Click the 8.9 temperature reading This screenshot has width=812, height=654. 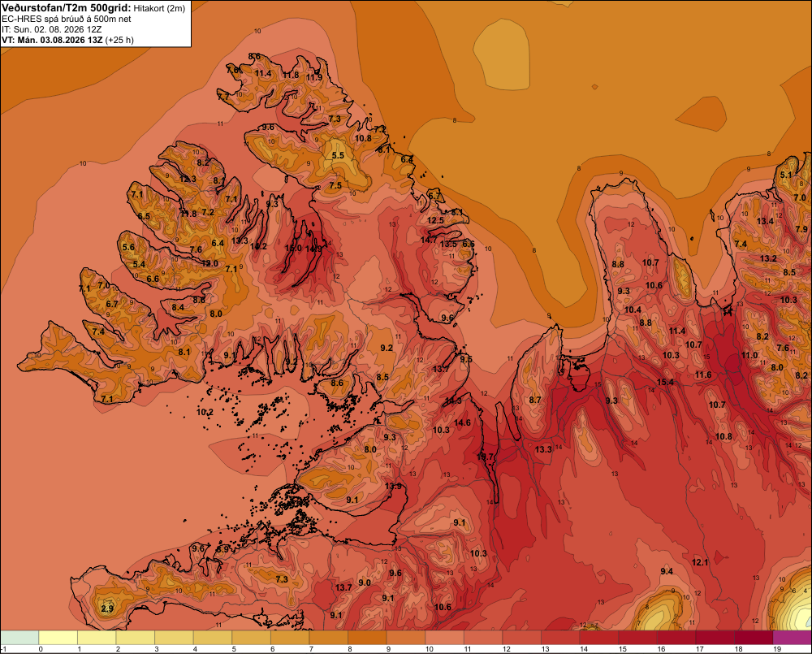point(222,549)
